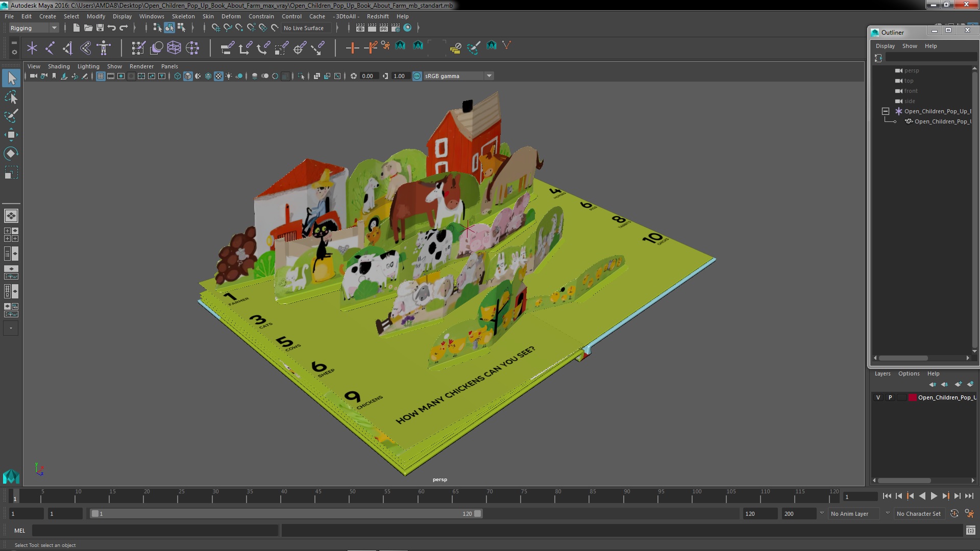Click the HumanIK skeleton figure icon
The image size is (980, 551).
(x=104, y=48)
